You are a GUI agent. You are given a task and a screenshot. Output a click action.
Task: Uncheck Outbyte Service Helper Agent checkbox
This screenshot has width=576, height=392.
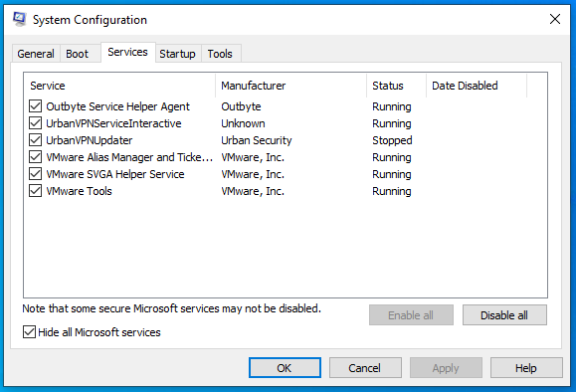(x=35, y=106)
